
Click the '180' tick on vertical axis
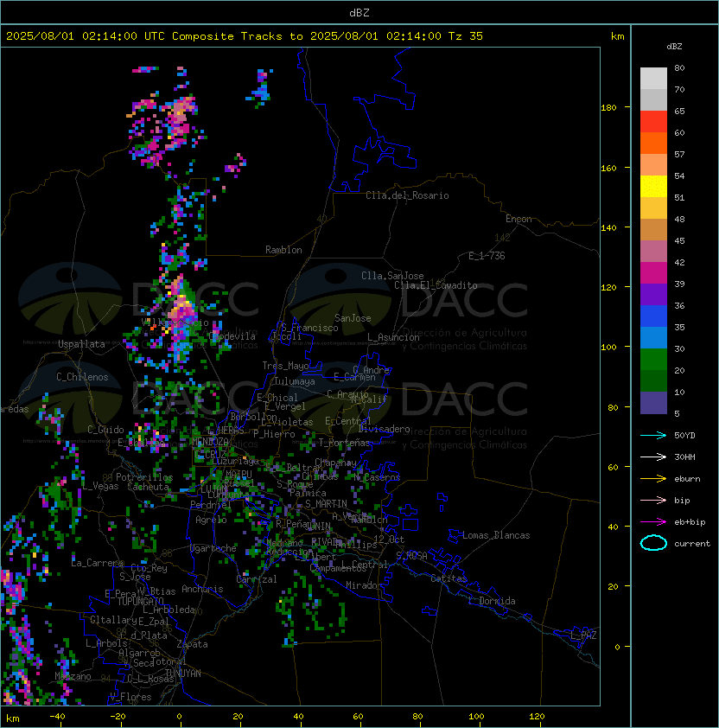[608, 108]
